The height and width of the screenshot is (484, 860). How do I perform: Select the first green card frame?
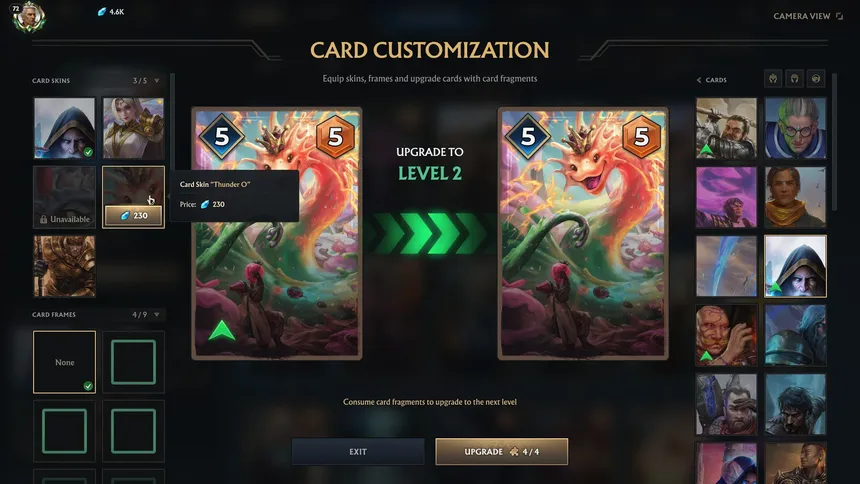(133, 362)
